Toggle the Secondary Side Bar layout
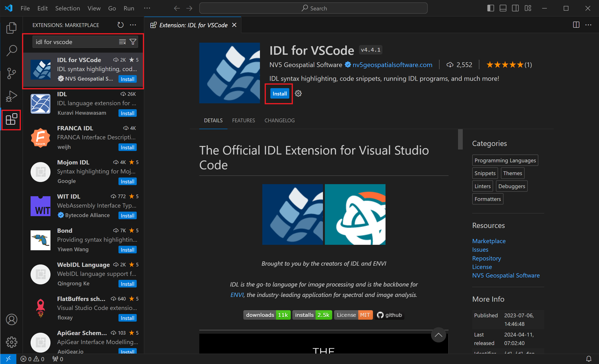Image resolution: width=599 pixels, height=364 pixels. 515,8
